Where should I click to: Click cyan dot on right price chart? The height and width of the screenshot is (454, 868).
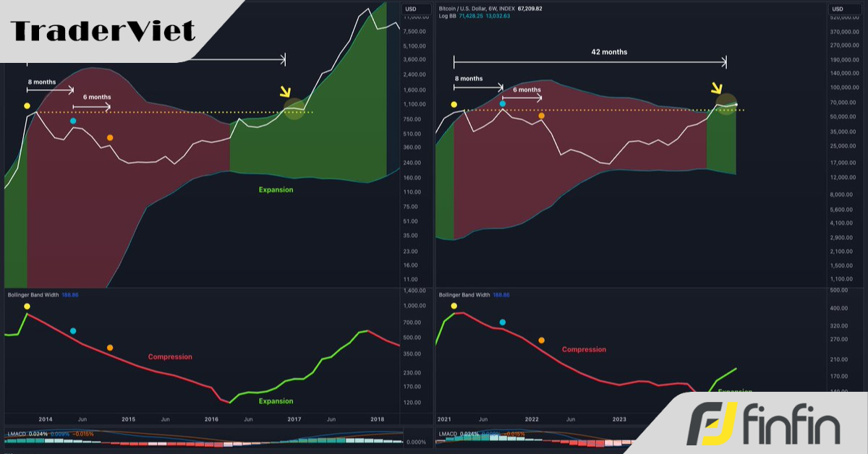point(503,104)
